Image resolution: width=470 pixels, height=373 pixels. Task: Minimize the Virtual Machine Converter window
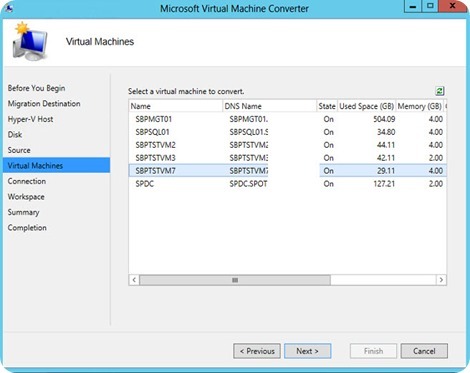[x=413, y=6]
